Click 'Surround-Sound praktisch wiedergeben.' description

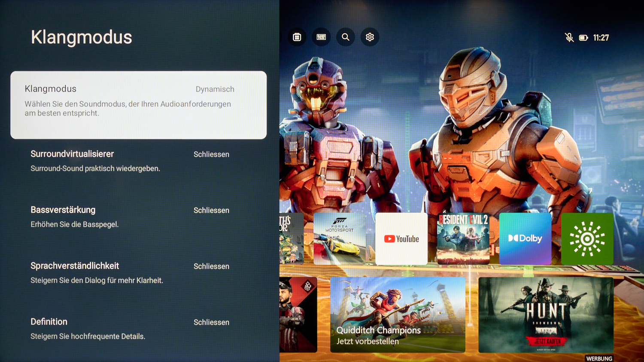[x=95, y=169]
